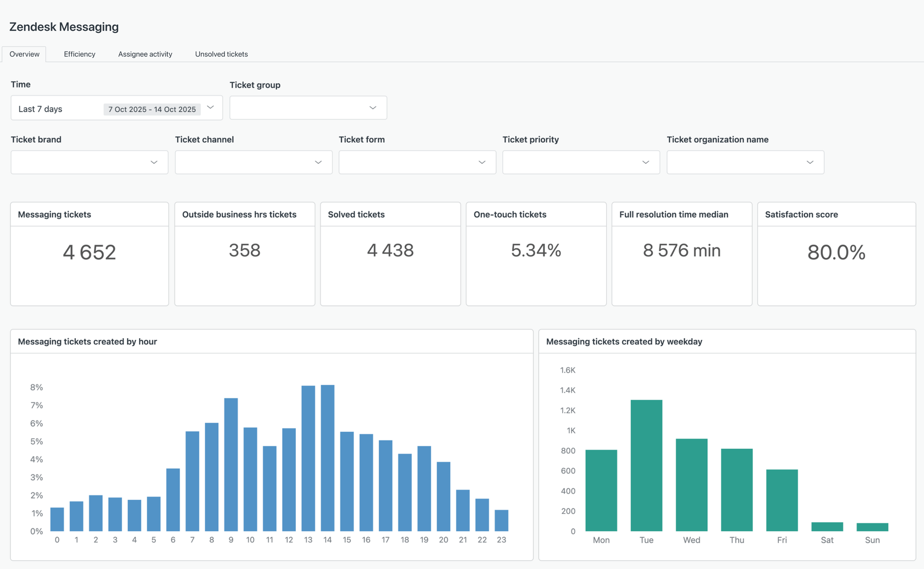The width and height of the screenshot is (924, 569).
Task: View the Unsolved tickets tab
Action: (221, 54)
